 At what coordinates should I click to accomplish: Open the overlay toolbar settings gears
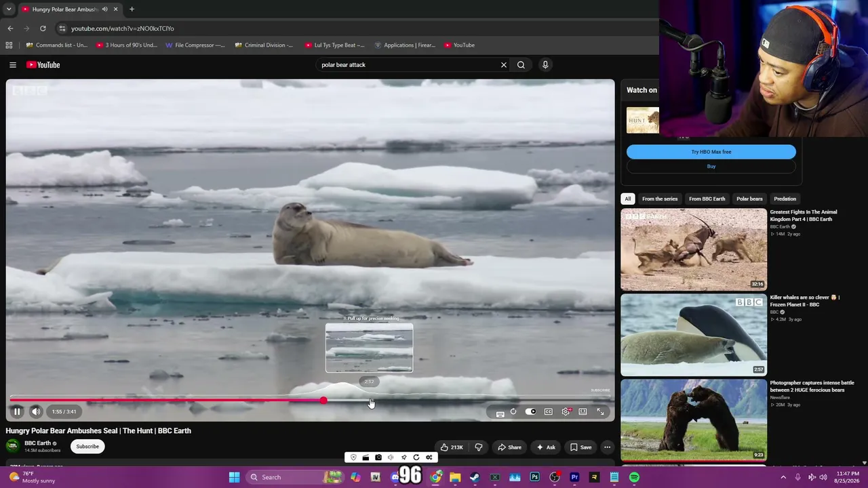click(x=429, y=457)
